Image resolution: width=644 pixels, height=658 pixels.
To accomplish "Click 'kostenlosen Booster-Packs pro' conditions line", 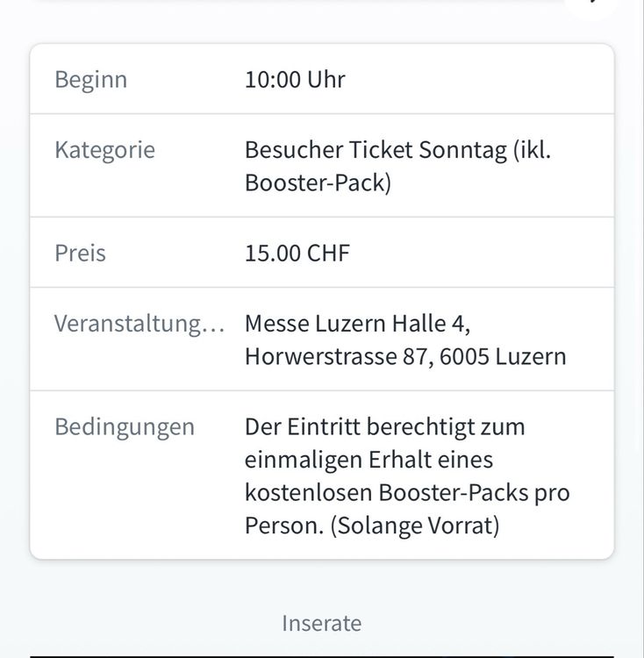I will click(x=407, y=493).
